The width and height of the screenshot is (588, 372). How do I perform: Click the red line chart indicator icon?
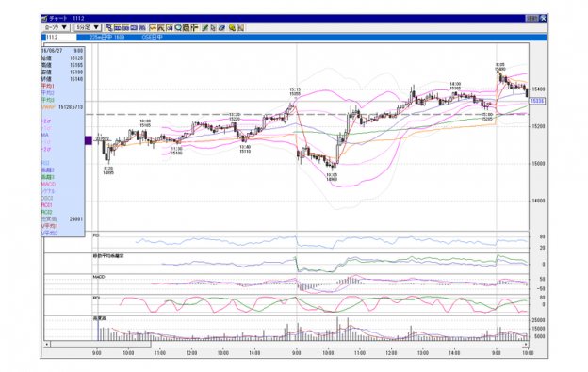(153, 27)
